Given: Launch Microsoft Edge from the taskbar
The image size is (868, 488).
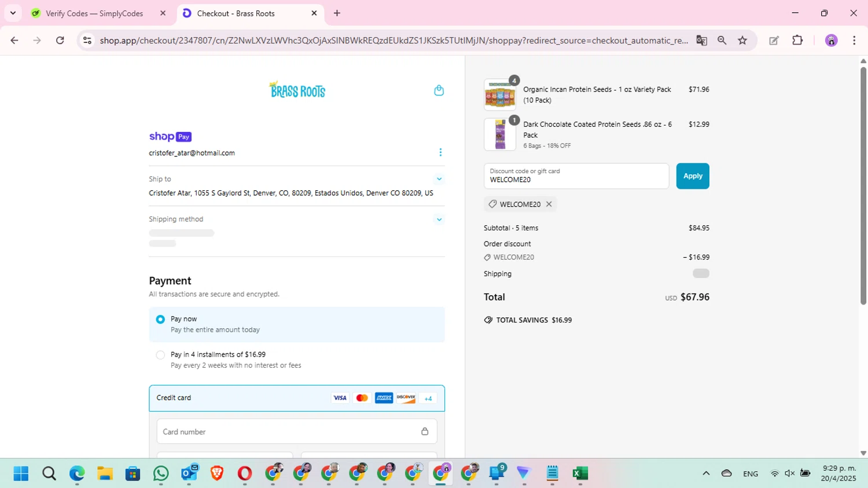Looking at the screenshot, I should 77,474.
